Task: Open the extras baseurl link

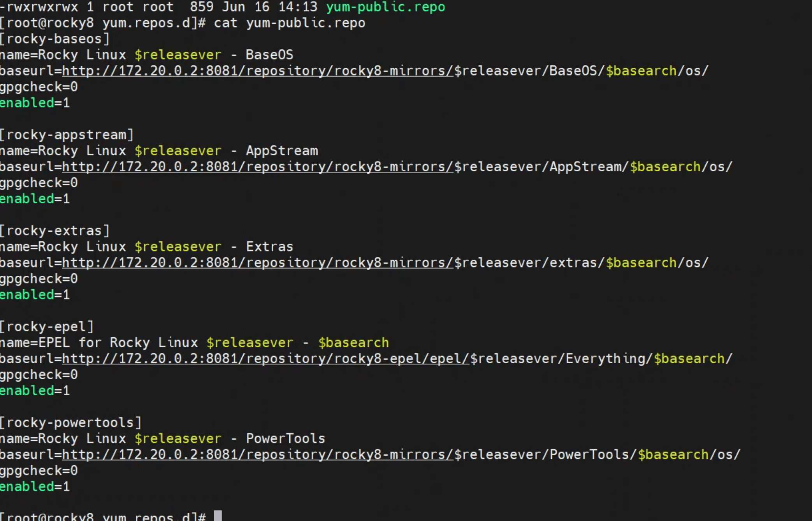Action: click(x=258, y=262)
